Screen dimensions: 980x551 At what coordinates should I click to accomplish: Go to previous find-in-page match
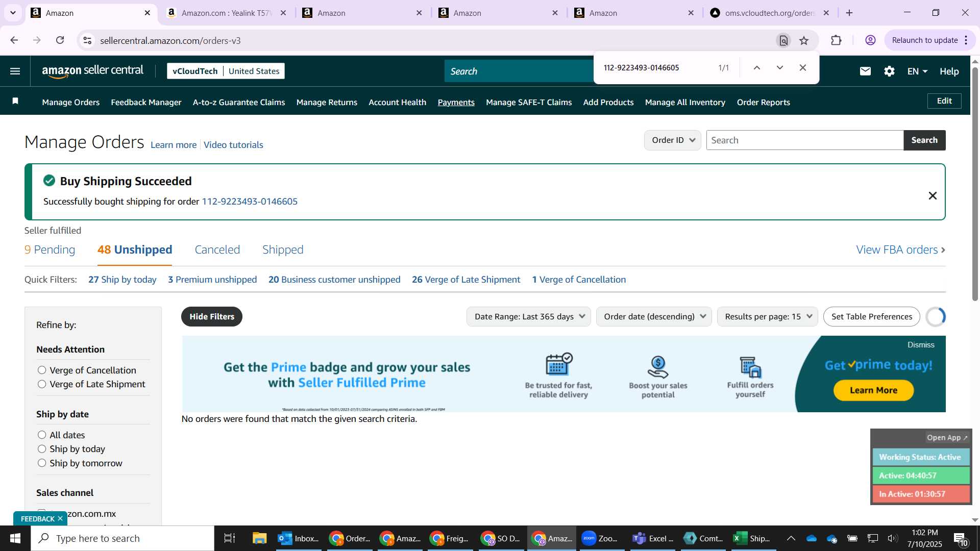coord(757,68)
